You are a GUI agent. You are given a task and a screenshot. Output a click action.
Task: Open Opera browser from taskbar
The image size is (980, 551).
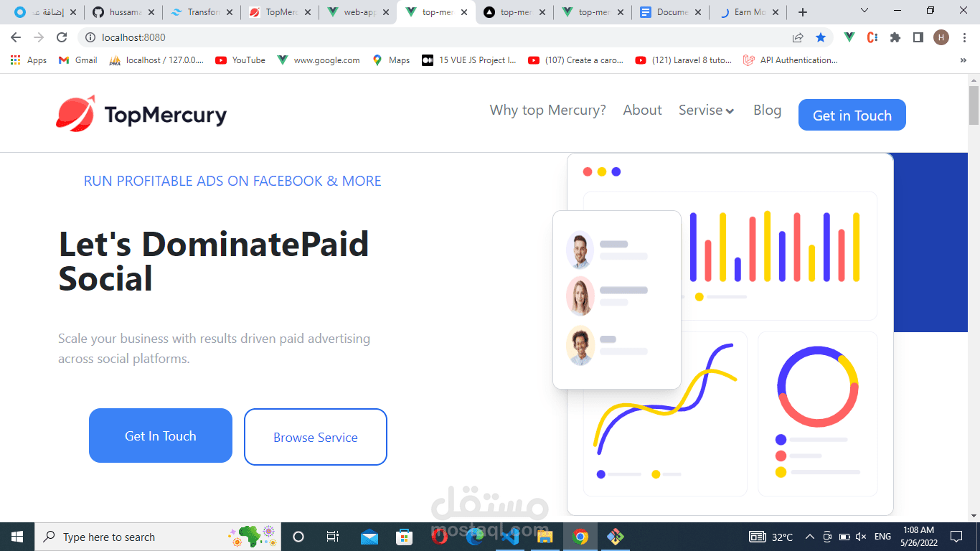point(439,537)
